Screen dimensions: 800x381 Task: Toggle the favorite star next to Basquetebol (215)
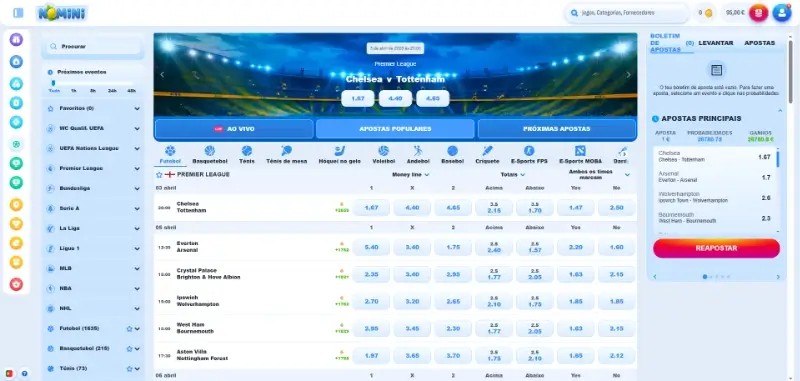coord(129,349)
